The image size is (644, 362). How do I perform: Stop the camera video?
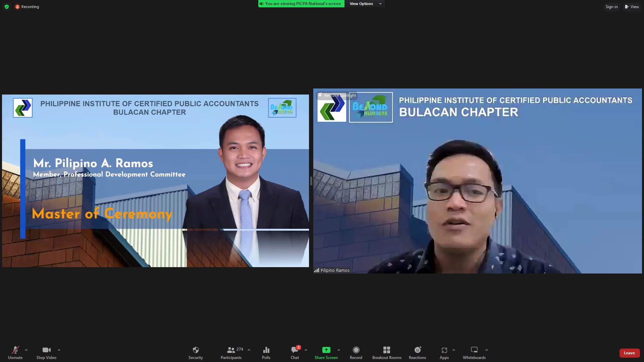click(x=46, y=353)
